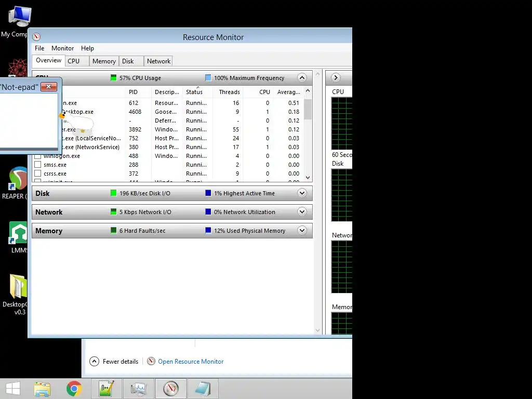
Task: Sort by the Status column header
Action: [x=198, y=92]
